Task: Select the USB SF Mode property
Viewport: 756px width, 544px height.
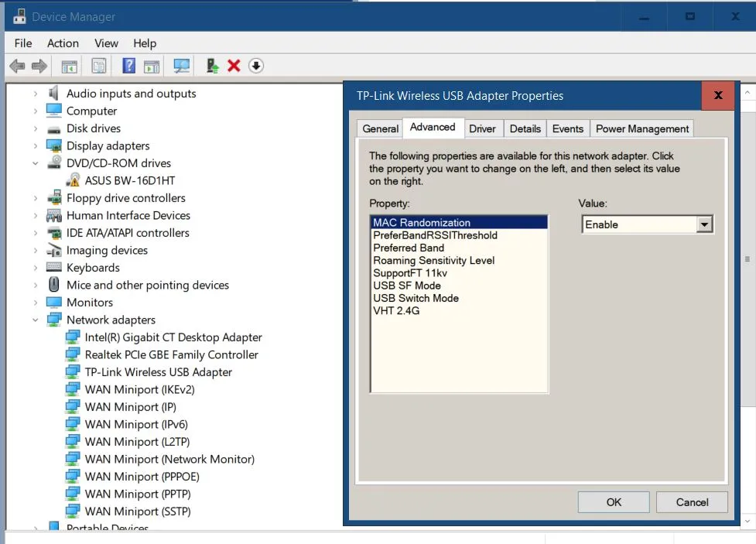Action: (x=459, y=286)
